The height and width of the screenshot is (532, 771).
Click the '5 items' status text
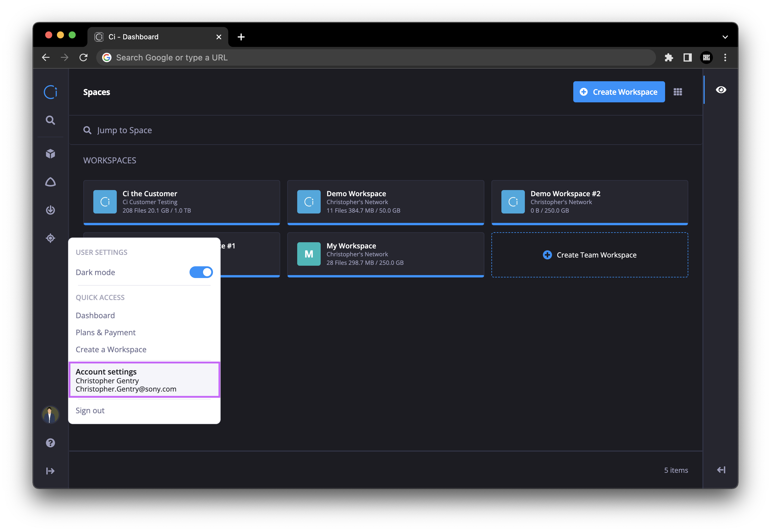click(676, 470)
